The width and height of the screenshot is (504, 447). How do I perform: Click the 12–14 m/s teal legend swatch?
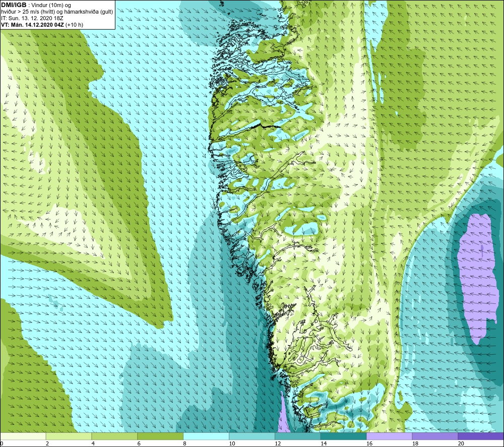[x=298, y=436]
